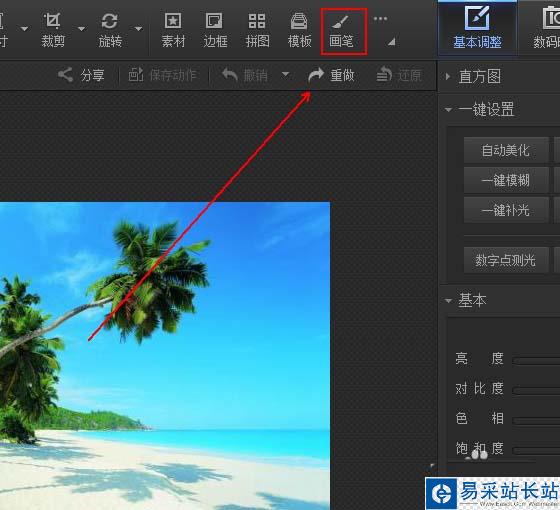Click the 重做 redo button
560x510 pixels.
(x=331, y=75)
